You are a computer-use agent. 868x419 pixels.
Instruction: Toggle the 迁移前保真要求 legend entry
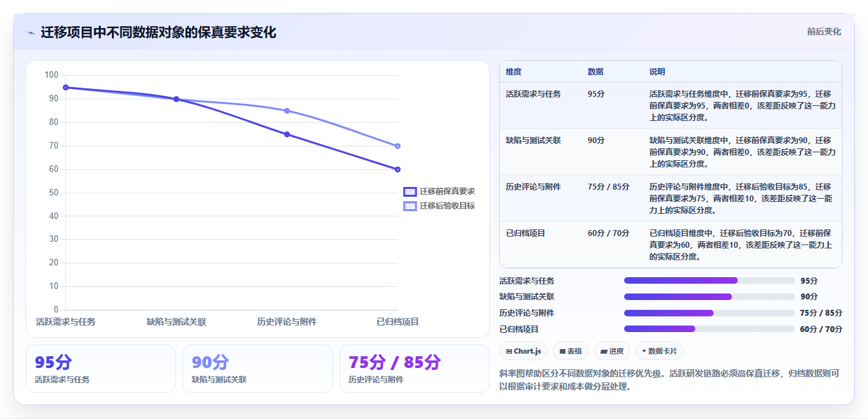439,192
